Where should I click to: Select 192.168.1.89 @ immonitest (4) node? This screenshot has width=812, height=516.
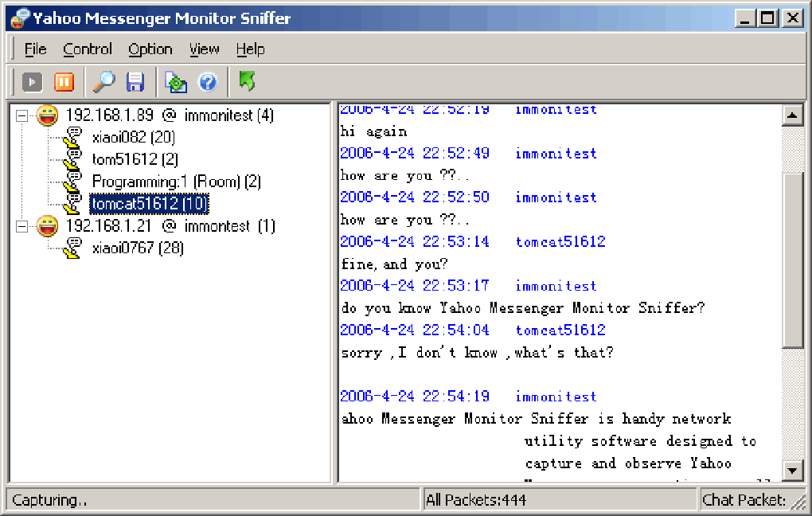pyautogui.click(x=170, y=115)
